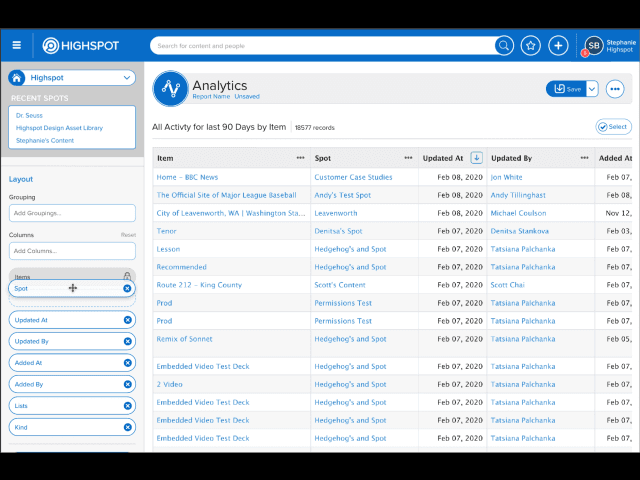The image size is (640, 480).
Task: Remove the Spot column chip
Action: click(x=127, y=289)
